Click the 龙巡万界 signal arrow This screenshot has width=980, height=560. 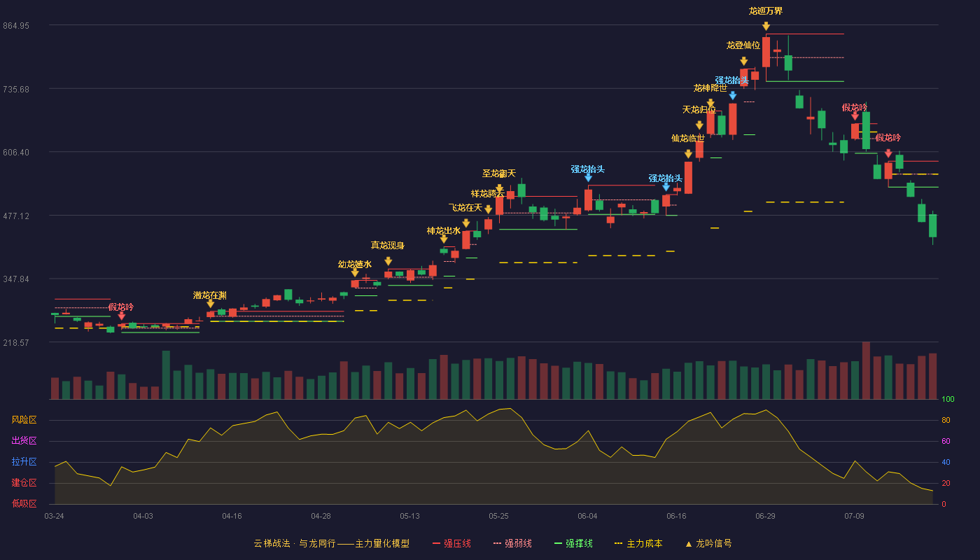click(766, 27)
